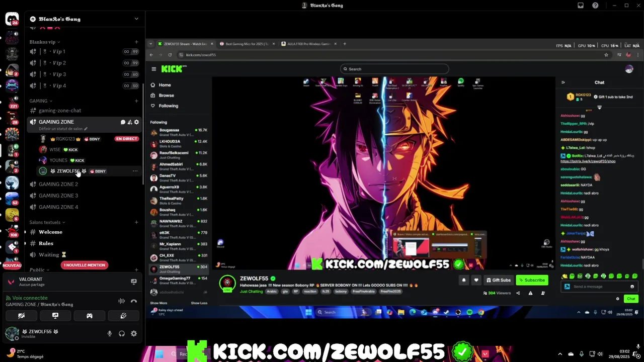
Task: Collapse Public category
Action: 40,270
